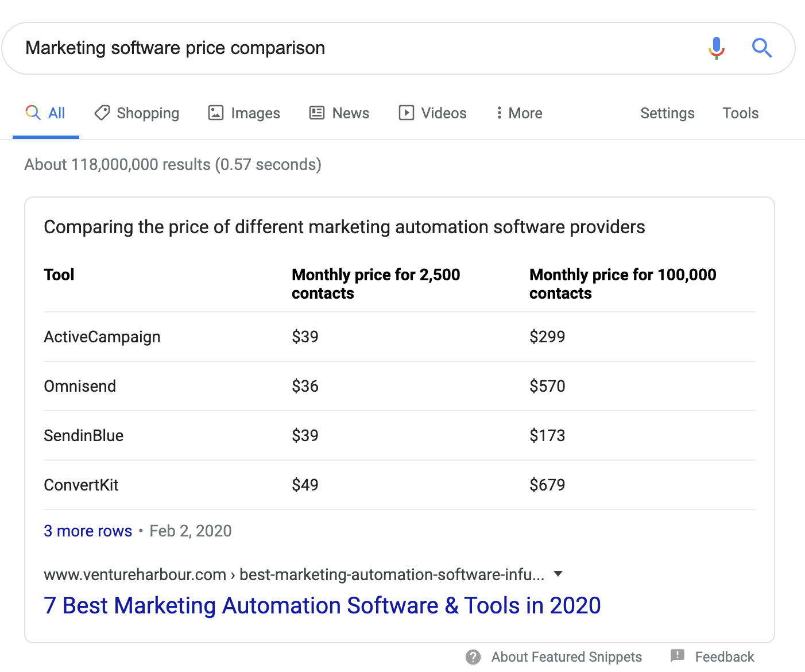
Task: Open the Settings menu
Action: point(667,113)
